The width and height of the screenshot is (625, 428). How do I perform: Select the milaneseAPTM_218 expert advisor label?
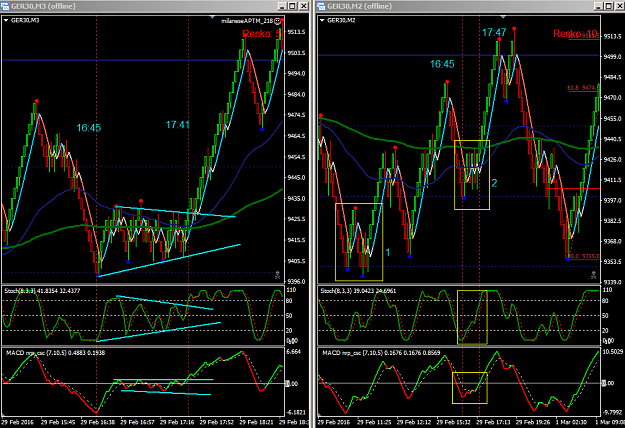pyautogui.click(x=247, y=21)
